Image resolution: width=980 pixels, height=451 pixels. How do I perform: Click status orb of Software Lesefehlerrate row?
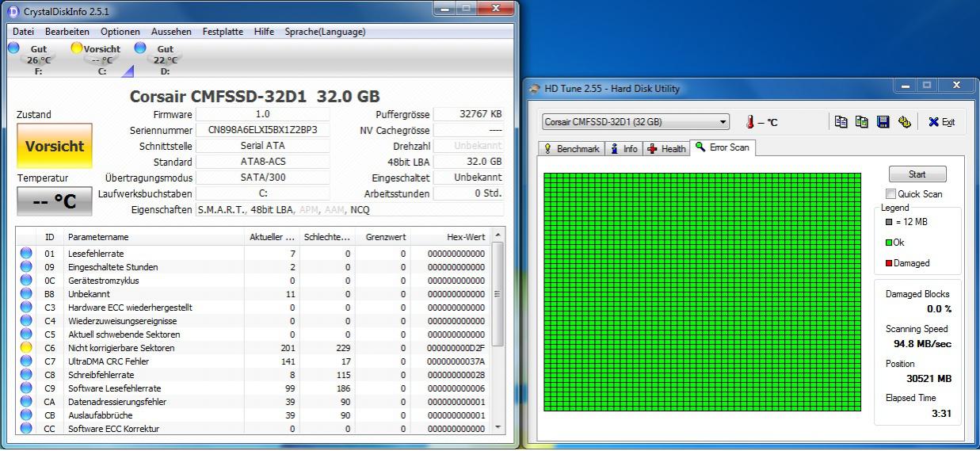26,388
